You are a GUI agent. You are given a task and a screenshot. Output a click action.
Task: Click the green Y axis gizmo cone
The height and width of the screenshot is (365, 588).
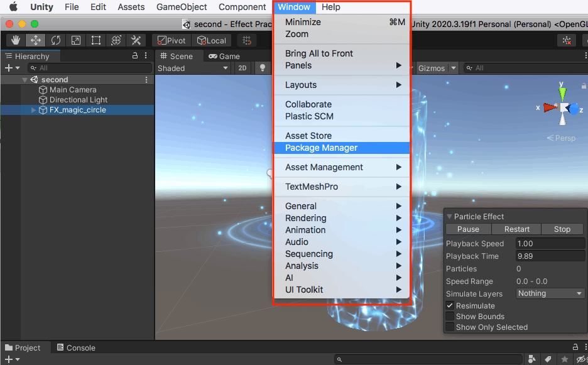(562, 94)
